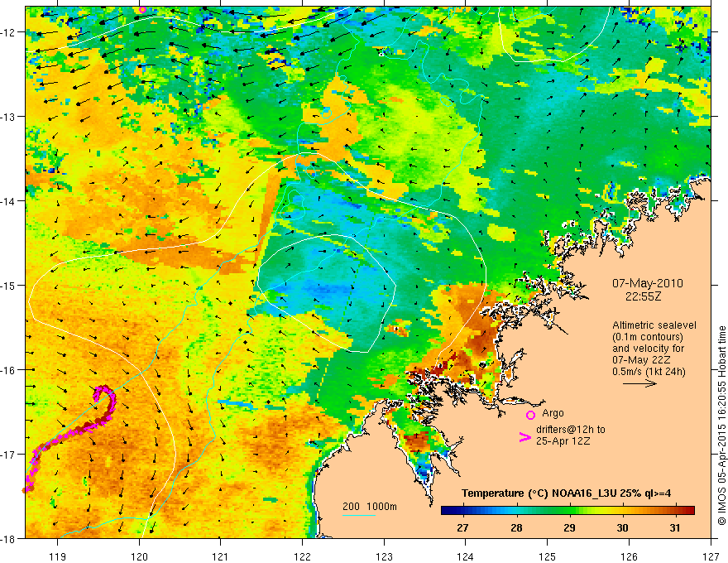This screenshot has width=728, height=563.
Task: Click the latitude axis label -12
Action: 8,32
